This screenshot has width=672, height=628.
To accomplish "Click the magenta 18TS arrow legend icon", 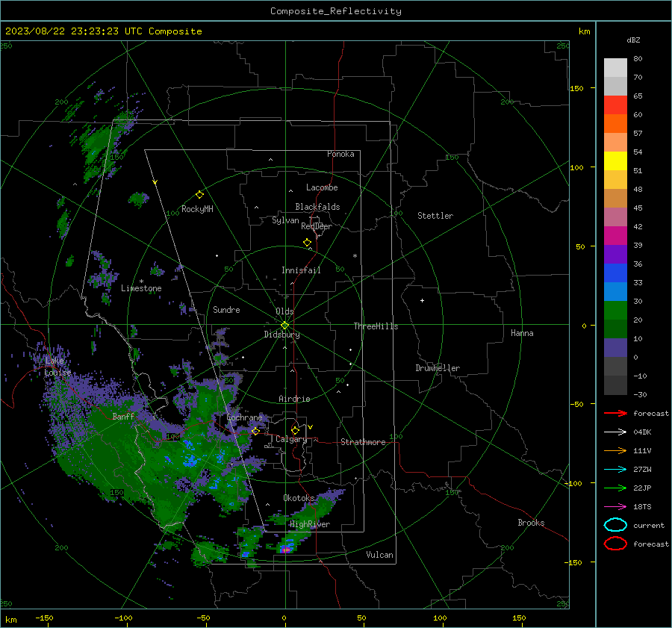I will click(x=615, y=507).
